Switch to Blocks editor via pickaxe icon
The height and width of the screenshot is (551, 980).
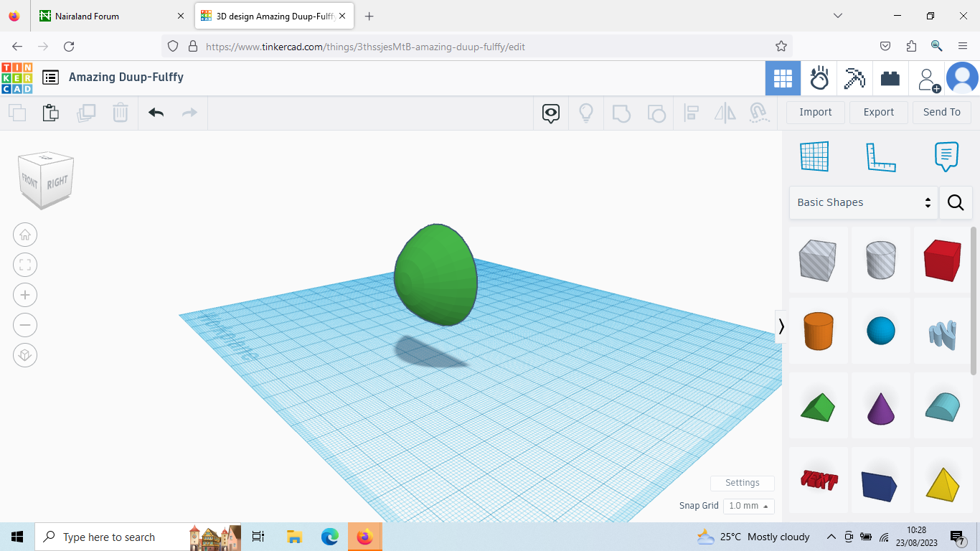[854, 78]
